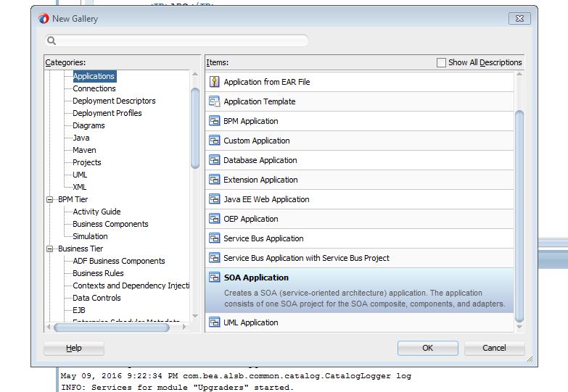
Task: Select Connections category
Action: coord(94,88)
